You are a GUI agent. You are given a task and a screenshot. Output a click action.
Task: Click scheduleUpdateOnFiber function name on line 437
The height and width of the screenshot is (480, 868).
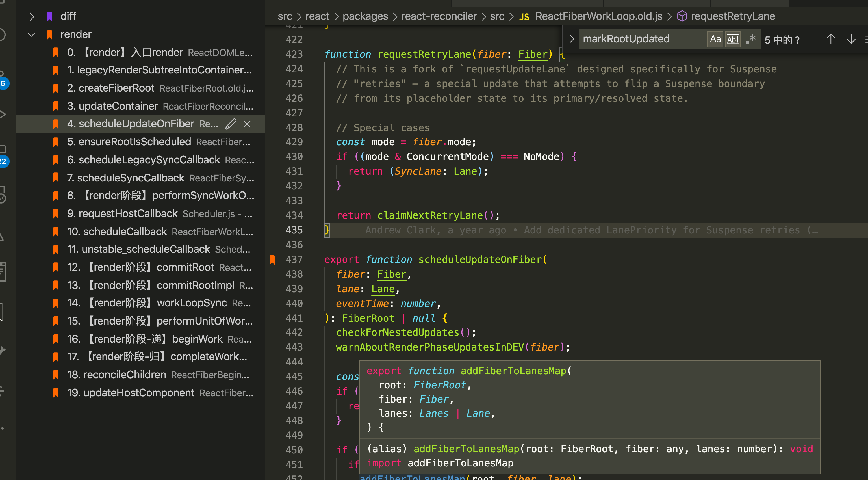[480, 260]
